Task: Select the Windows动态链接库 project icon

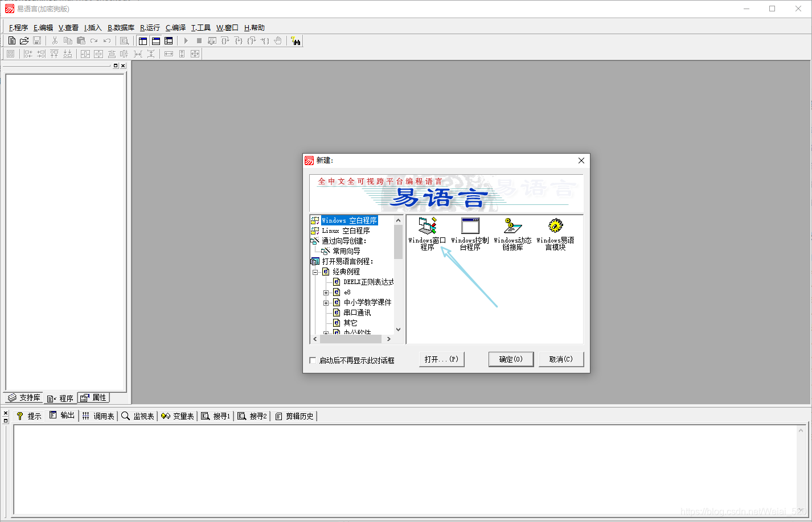Action: click(512, 233)
